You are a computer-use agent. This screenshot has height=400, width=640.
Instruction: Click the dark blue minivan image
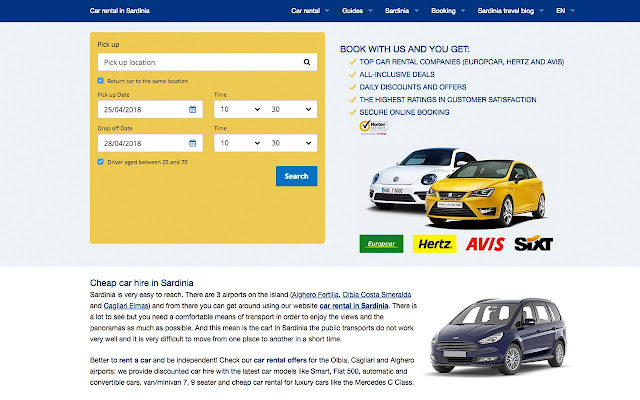[499, 337]
